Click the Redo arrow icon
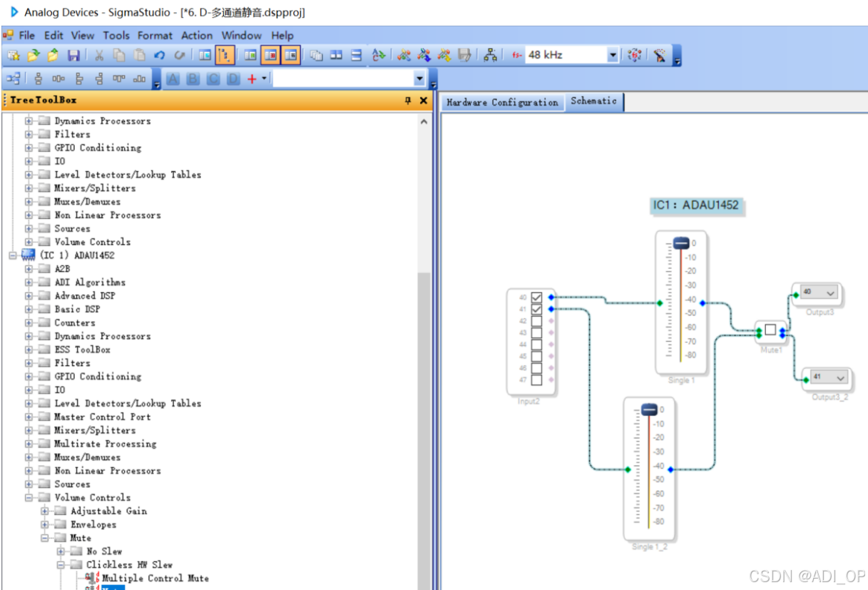Viewport: 868px width, 590px height. click(180, 55)
